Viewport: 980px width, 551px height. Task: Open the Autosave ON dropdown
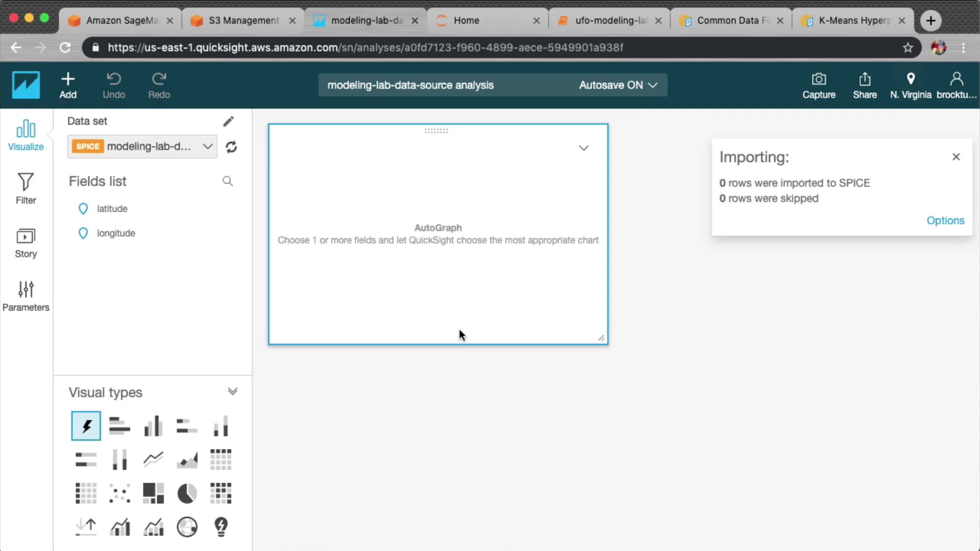point(618,85)
